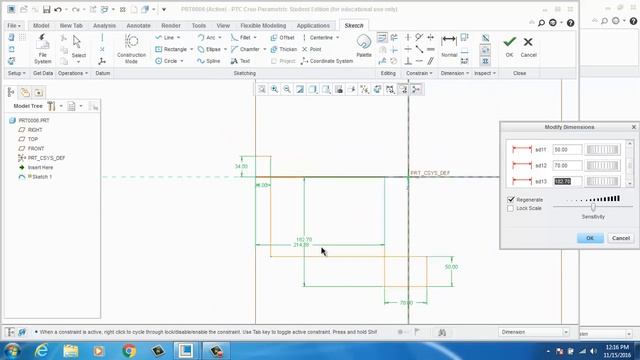The image size is (640, 360).
Task: Click the X Cancel in Sketch ribbon
Action: pyautogui.click(x=528, y=46)
